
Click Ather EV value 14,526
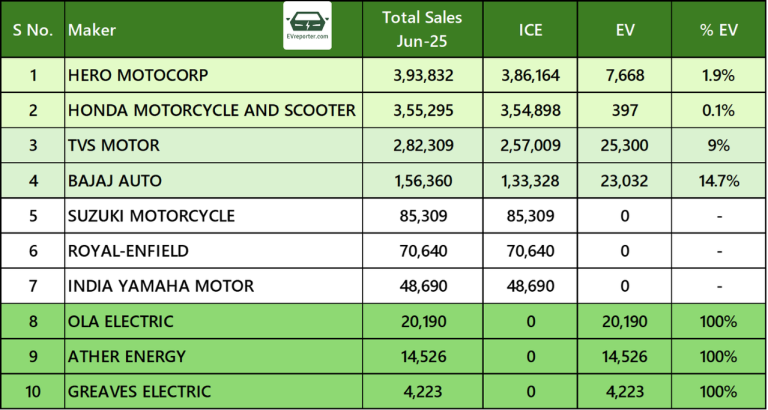624,357
